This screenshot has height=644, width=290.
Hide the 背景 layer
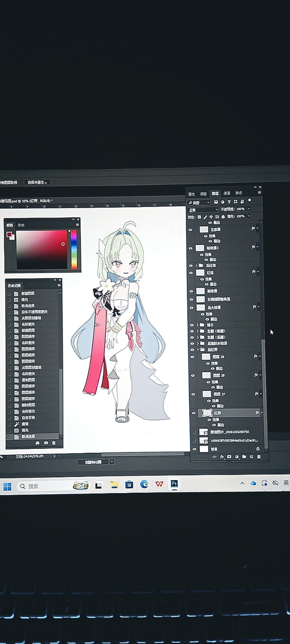[x=195, y=449]
